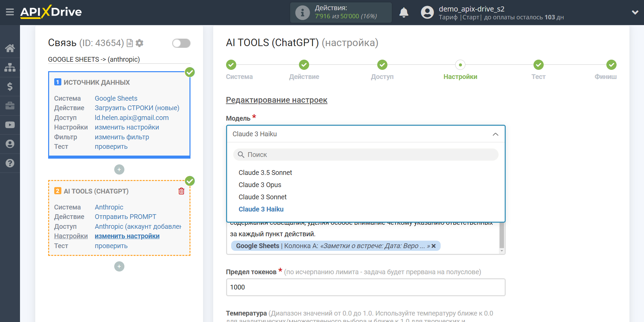Image resolution: width=644 pixels, height=322 pixels.
Task: Delete the AI Tools block with the trash icon
Action: click(x=181, y=191)
